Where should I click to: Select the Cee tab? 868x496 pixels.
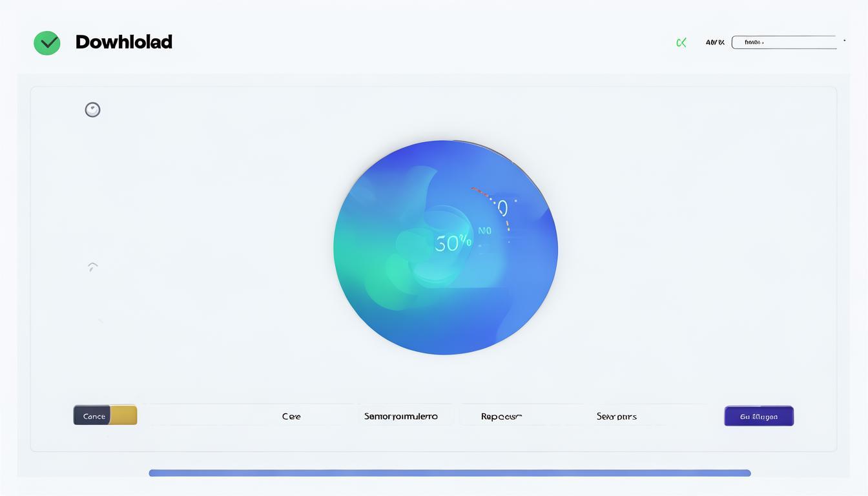(291, 417)
